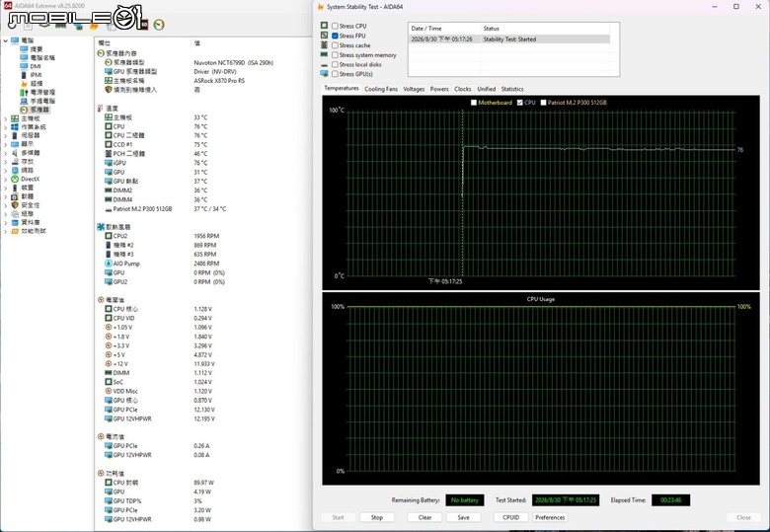Image resolution: width=770 pixels, height=532 pixels.
Task: Show Motherboard temperature in graph legend
Action: coord(474,103)
